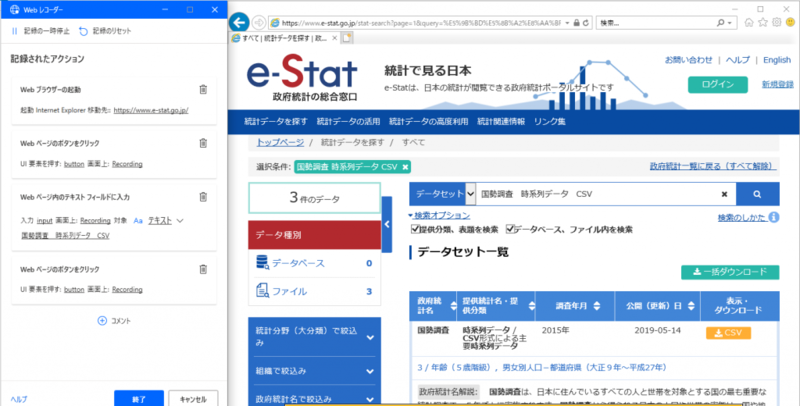
Task: Open トップページ breadcrumb link
Action: pyautogui.click(x=280, y=143)
